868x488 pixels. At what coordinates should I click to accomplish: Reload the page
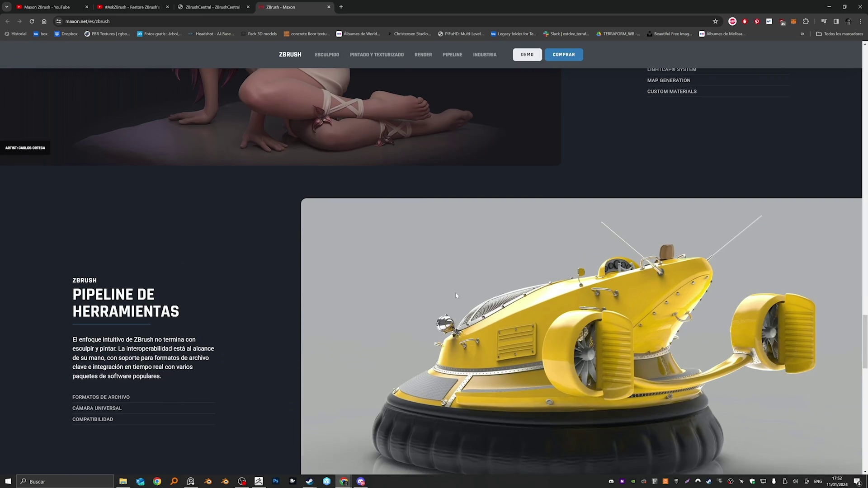[x=32, y=21]
